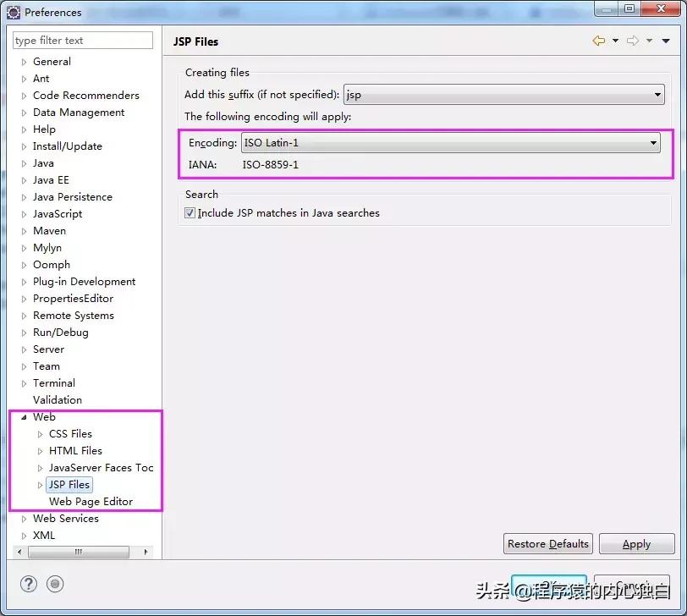
Task: Open the back history dropdown arrow
Action: [616, 41]
